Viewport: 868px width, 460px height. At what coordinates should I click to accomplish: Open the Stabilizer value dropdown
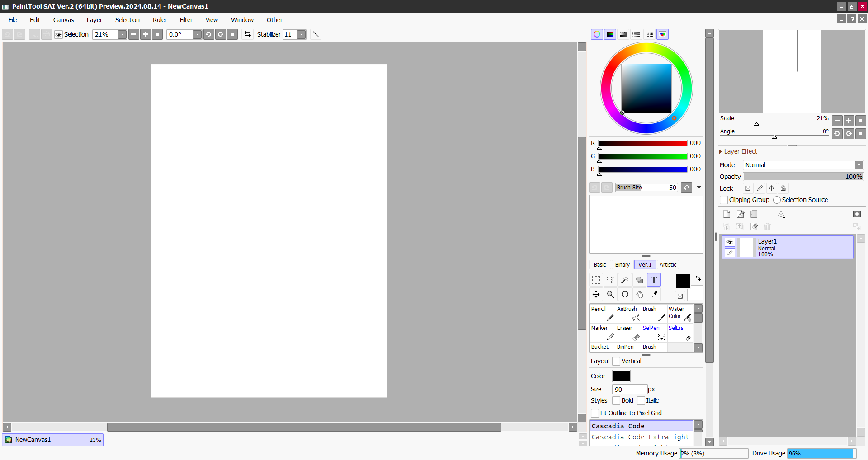point(302,35)
